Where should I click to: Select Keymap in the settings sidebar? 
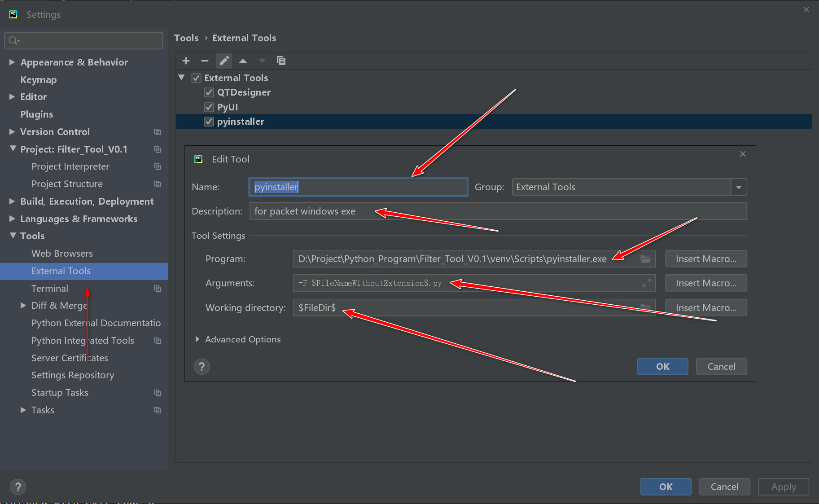[38, 79]
